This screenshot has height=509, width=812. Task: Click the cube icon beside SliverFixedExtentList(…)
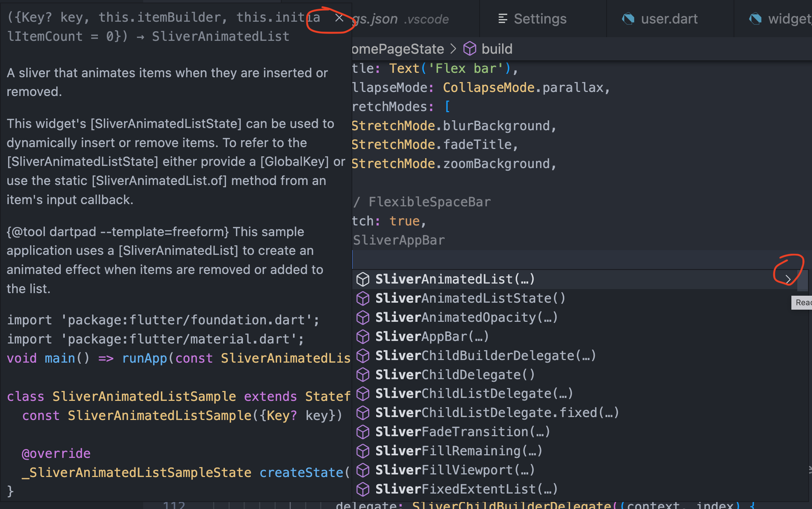tap(363, 490)
